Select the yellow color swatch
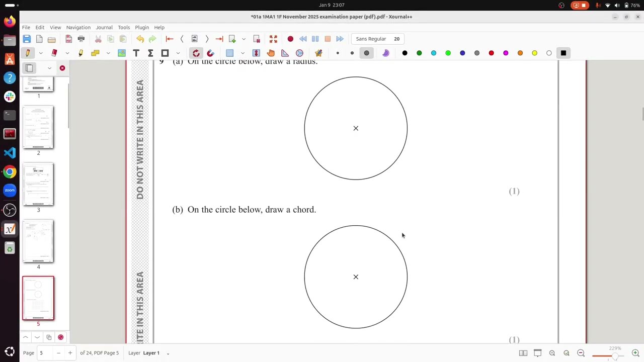Screen dimensions: 644x362 534,53
